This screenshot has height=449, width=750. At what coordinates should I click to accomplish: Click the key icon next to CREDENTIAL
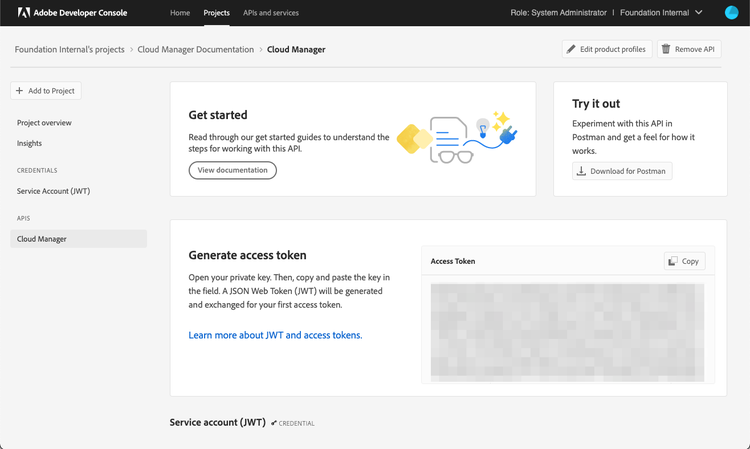[x=274, y=423]
